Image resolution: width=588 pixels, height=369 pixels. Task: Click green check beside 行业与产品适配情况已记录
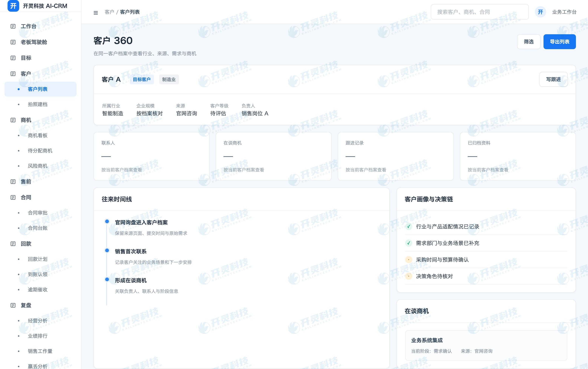click(409, 226)
